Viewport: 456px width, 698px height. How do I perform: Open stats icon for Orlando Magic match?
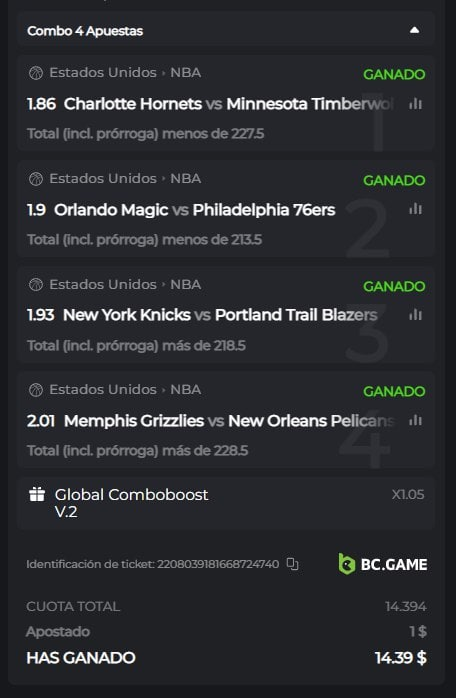[x=415, y=209]
